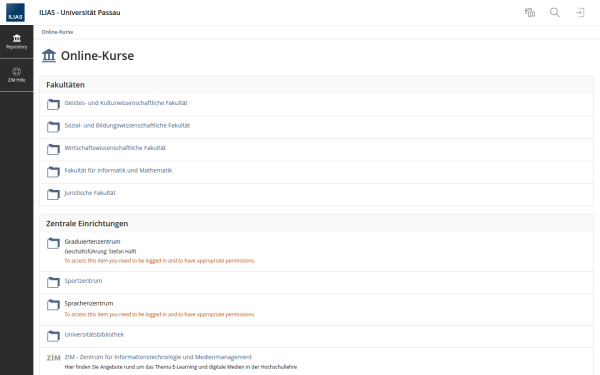Click folder icon for Geistes- und Kulturwissenschaftliche Fakultät
The image size is (600, 375).
click(x=53, y=104)
